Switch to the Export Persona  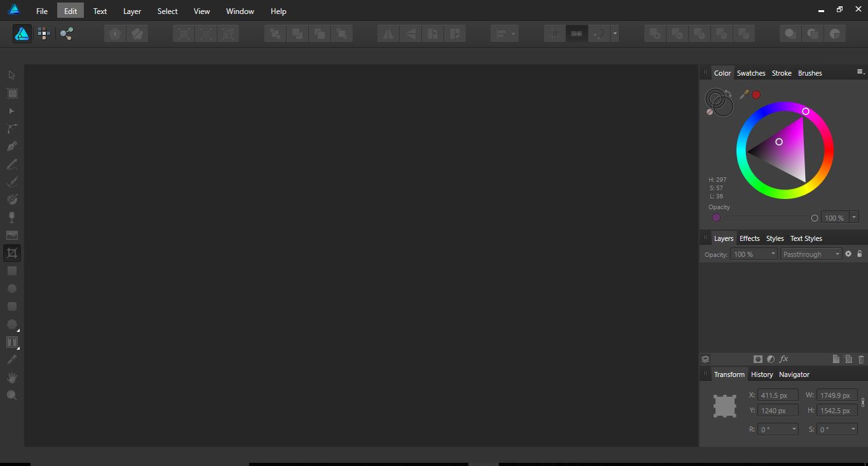66,33
